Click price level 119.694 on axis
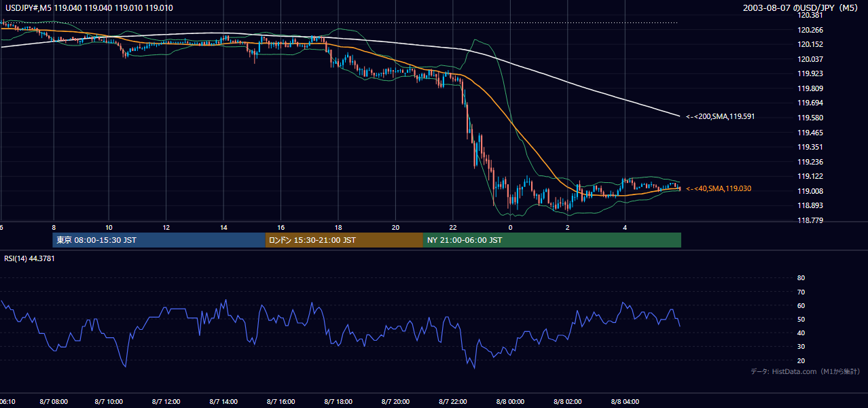This screenshot has width=868, height=408. pos(810,103)
